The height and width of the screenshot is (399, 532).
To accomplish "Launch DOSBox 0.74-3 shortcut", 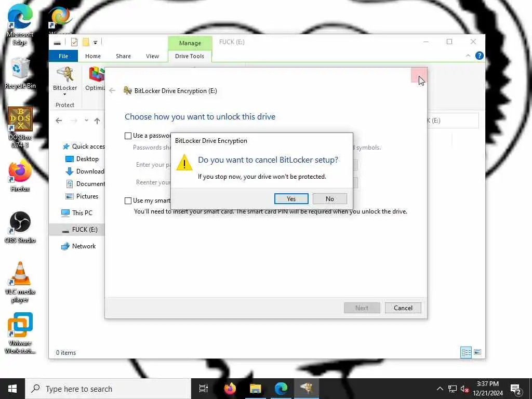I will pos(20,128).
